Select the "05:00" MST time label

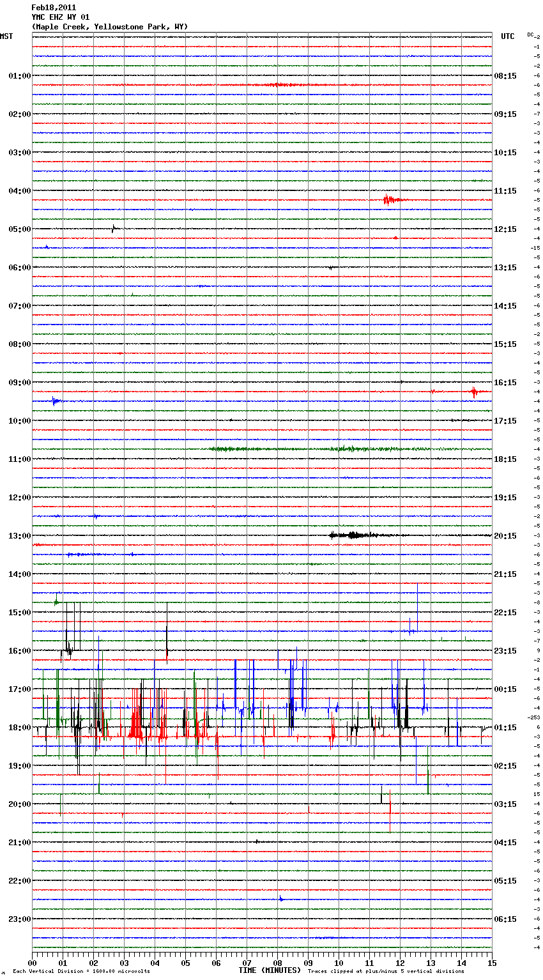[20, 229]
